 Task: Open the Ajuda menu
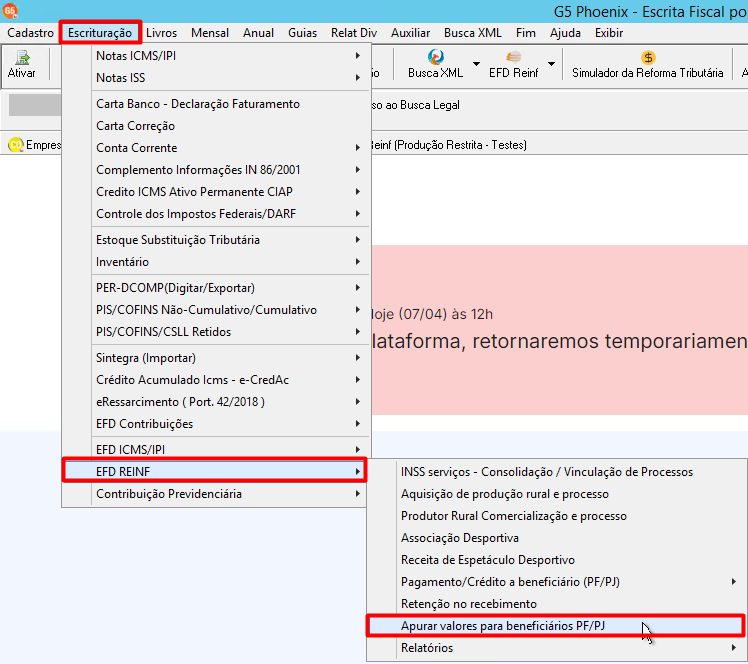coord(565,33)
